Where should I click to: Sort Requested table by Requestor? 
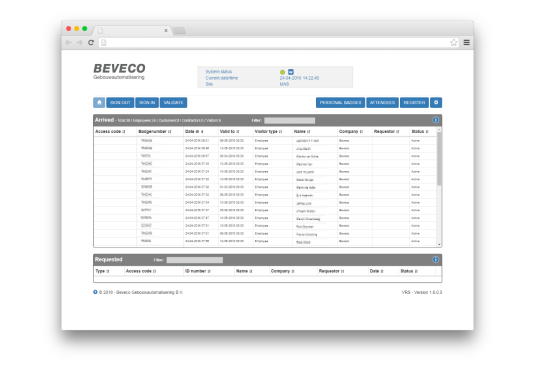click(331, 271)
